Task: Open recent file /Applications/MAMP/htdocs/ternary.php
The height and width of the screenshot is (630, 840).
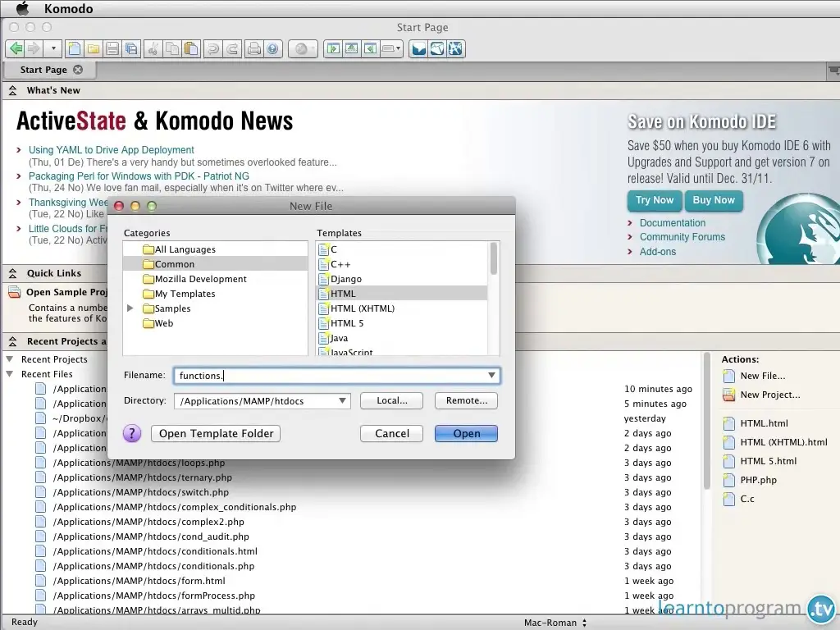Action: click(143, 477)
